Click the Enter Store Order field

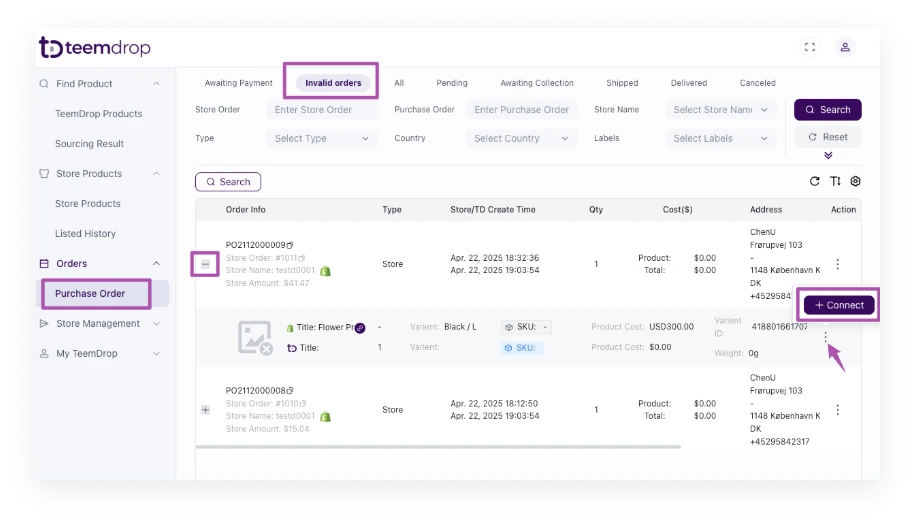click(x=324, y=110)
